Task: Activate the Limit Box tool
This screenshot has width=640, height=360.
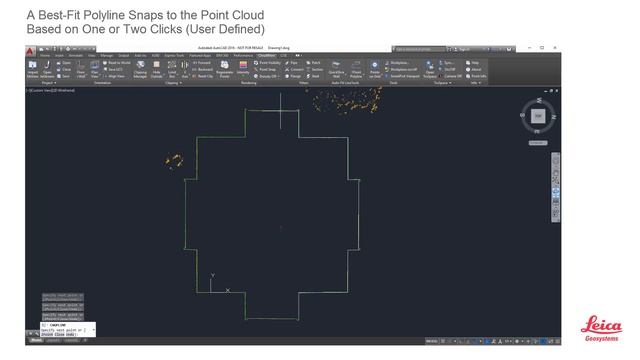Action: point(172,69)
